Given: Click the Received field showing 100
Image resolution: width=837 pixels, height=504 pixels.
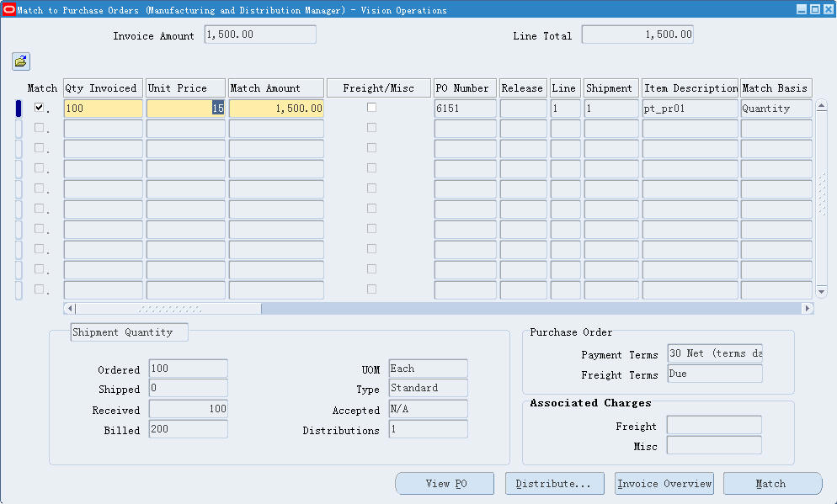Looking at the screenshot, I should coord(188,409).
